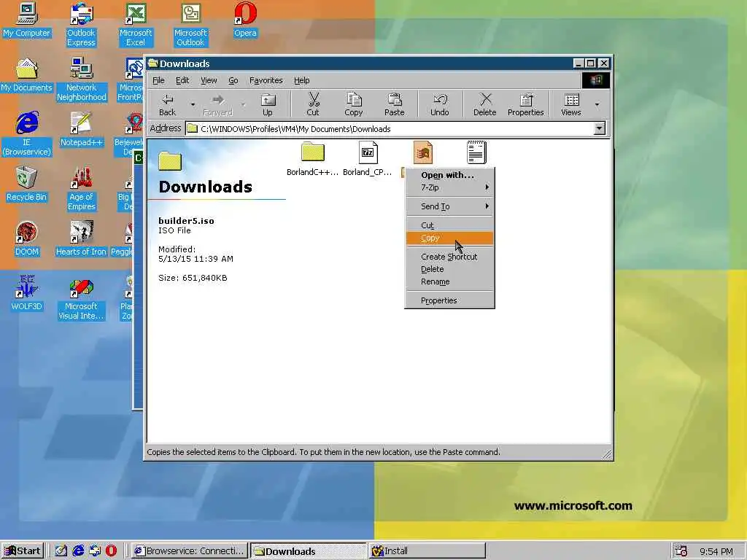Open Outlook Express desktop icon

coord(81,25)
